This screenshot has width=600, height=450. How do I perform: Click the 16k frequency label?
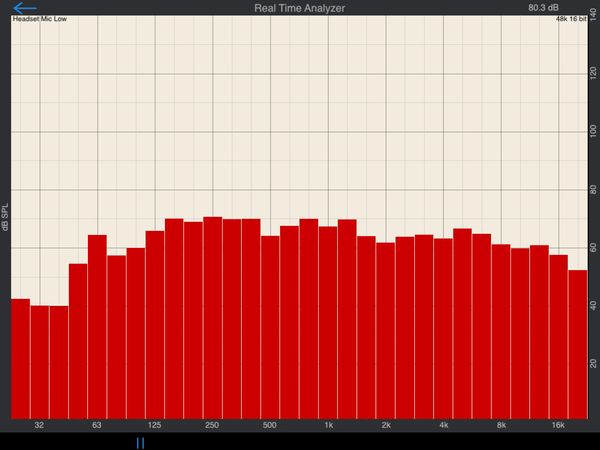click(x=558, y=426)
